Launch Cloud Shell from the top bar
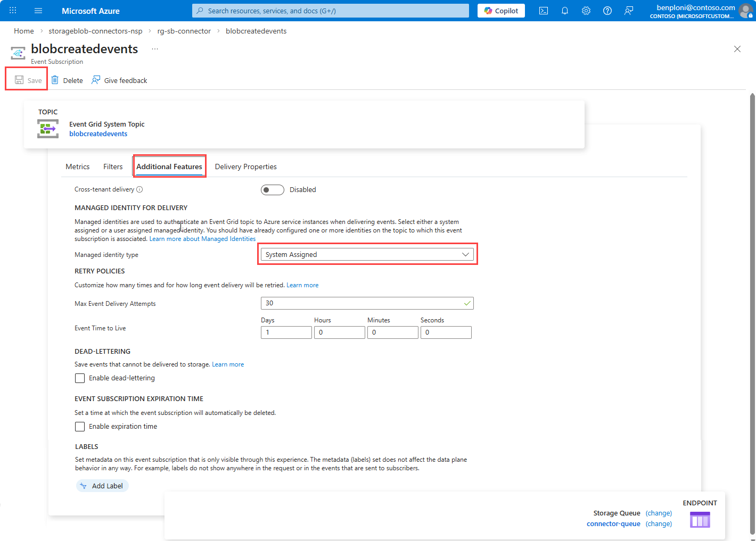 click(x=544, y=11)
